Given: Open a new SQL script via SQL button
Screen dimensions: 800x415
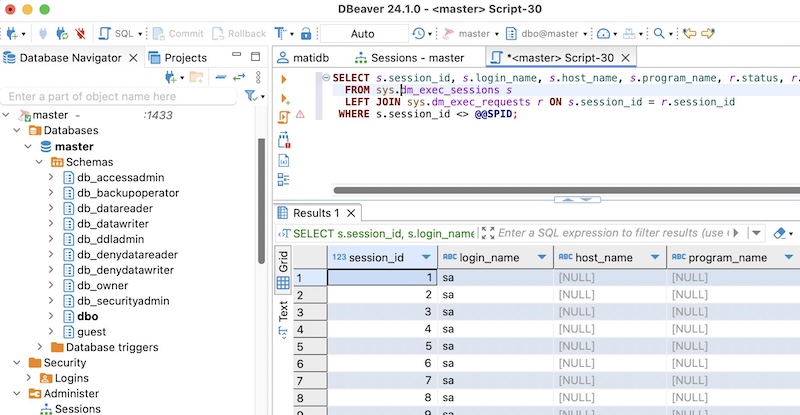Looking at the screenshot, I should tap(116, 34).
